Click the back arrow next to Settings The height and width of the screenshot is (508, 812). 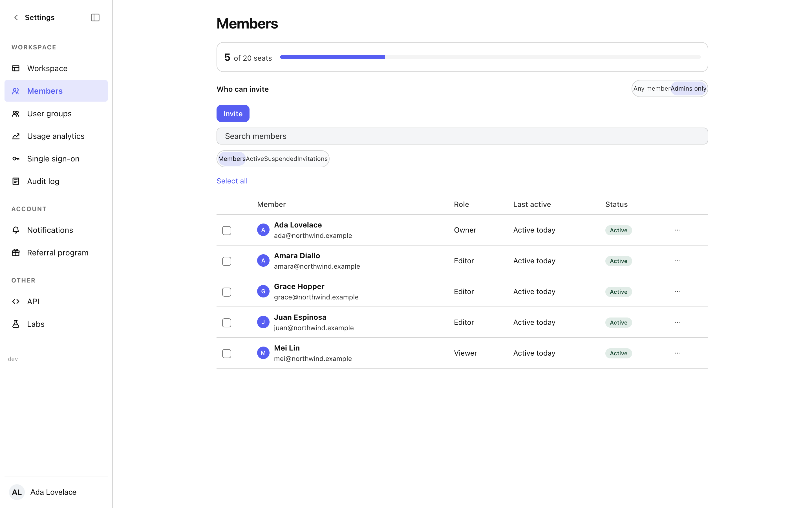(16, 17)
